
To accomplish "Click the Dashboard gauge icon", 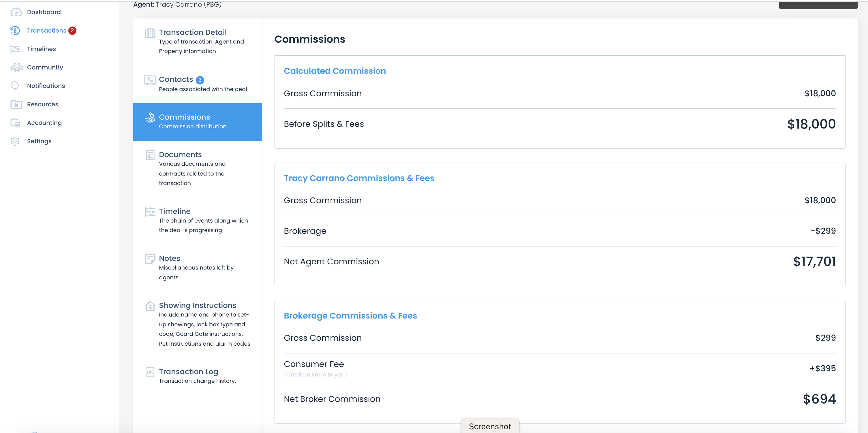I will pos(16,12).
